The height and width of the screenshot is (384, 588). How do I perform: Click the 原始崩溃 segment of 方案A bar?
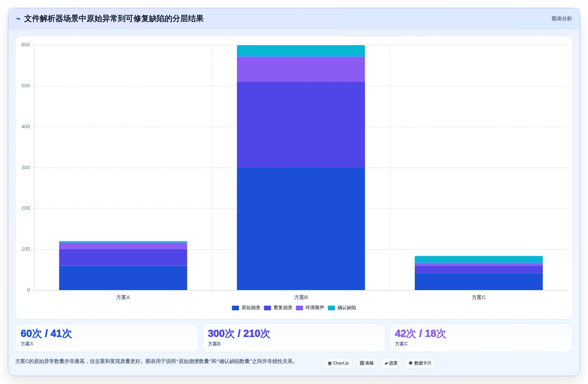[x=123, y=278]
